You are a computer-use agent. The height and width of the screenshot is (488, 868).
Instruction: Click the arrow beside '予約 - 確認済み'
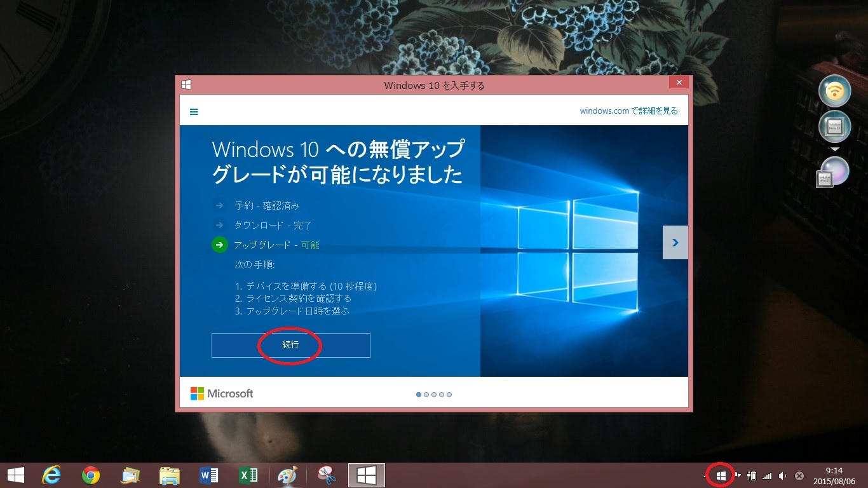219,206
